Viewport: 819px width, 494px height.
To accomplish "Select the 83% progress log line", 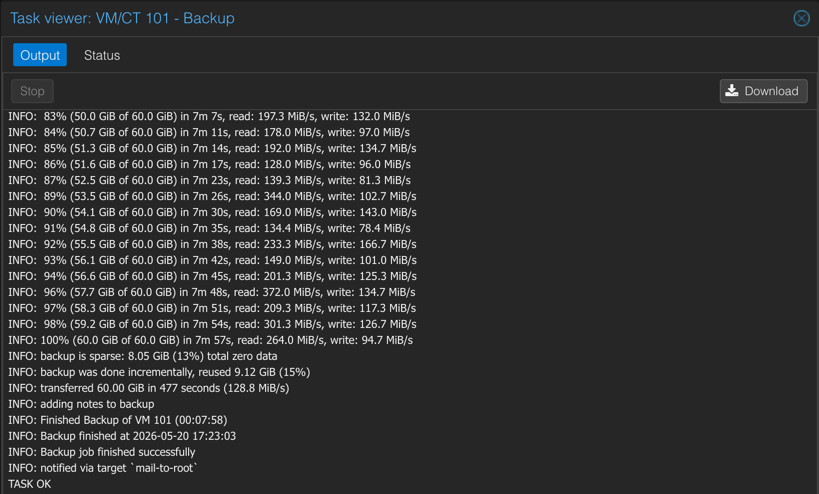I will [209, 116].
